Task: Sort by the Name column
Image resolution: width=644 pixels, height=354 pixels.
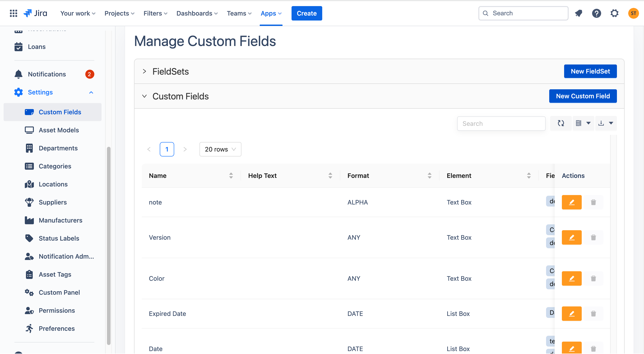Action: pos(231,176)
